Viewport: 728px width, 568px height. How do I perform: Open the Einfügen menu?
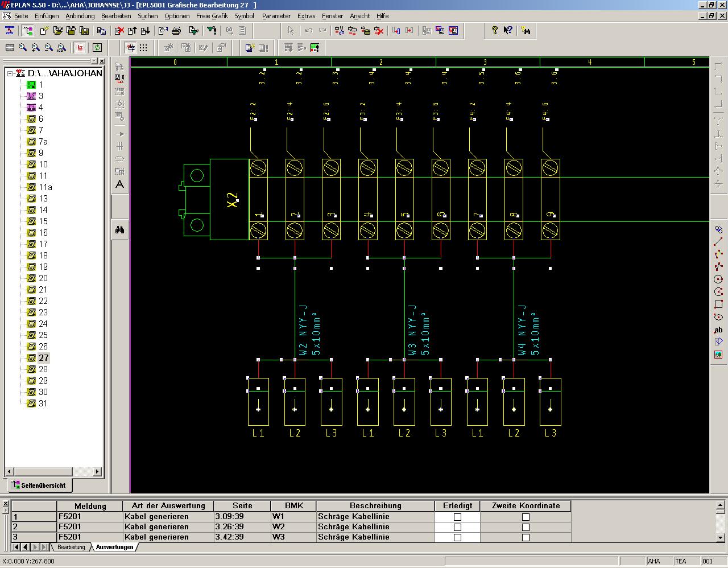tap(47, 16)
